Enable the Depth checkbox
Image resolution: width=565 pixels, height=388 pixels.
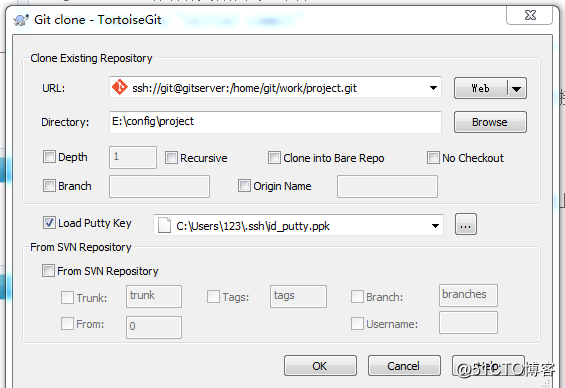click(49, 157)
